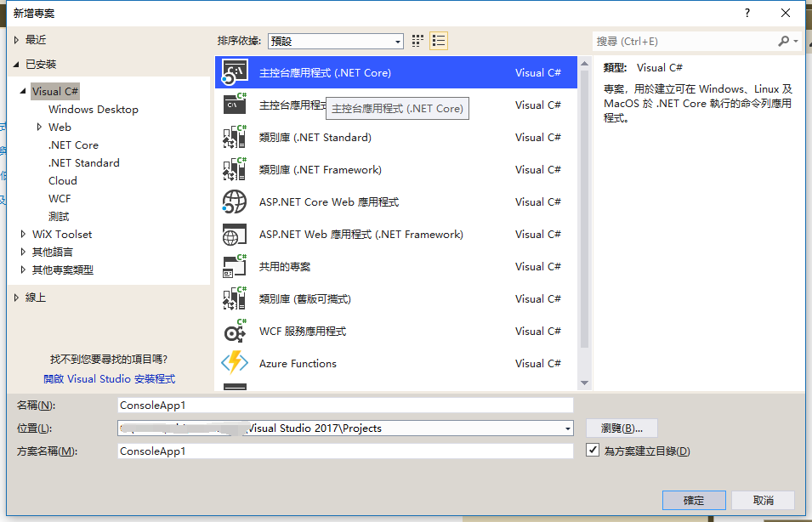The height and width of the screenshot is (522, 812).
Task: Click the Class Library (.NET Standard) icon
Action: pos(234,138)
